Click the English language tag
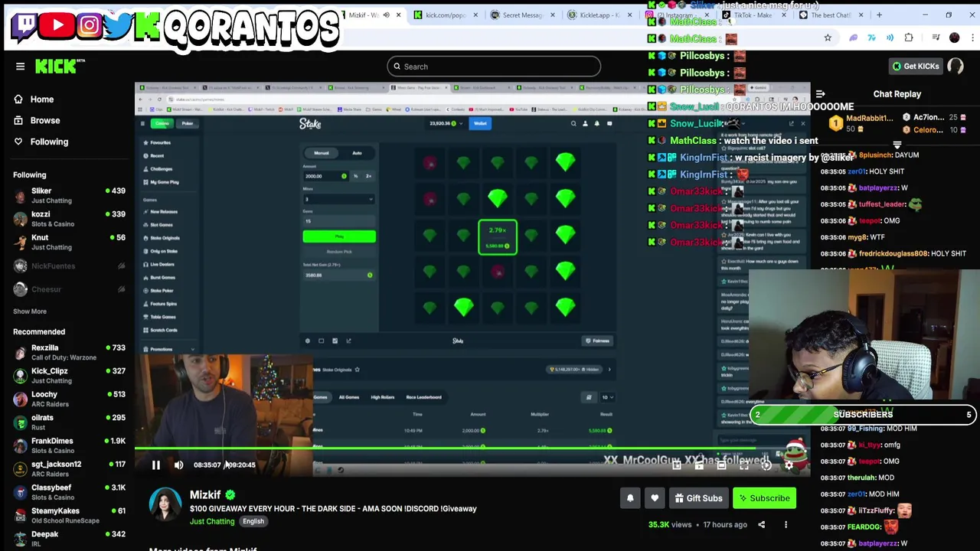This screenshot has width=980, height=551. pos(253,522)
